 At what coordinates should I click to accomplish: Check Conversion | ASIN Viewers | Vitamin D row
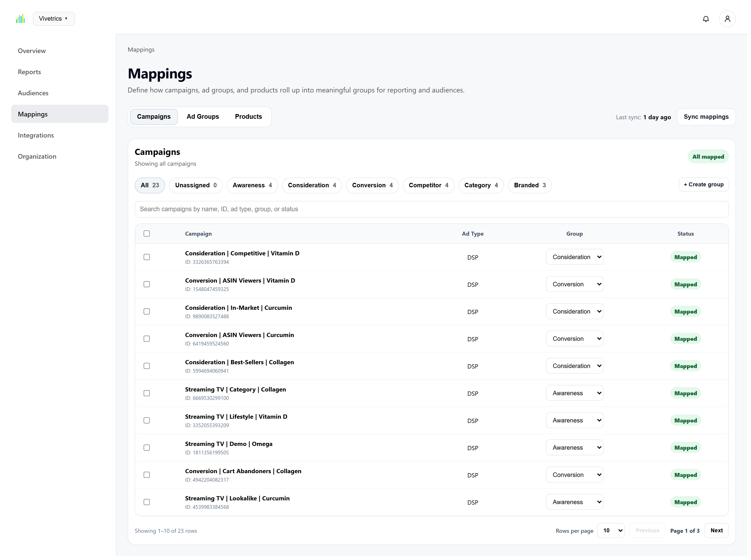pos(147,284)
